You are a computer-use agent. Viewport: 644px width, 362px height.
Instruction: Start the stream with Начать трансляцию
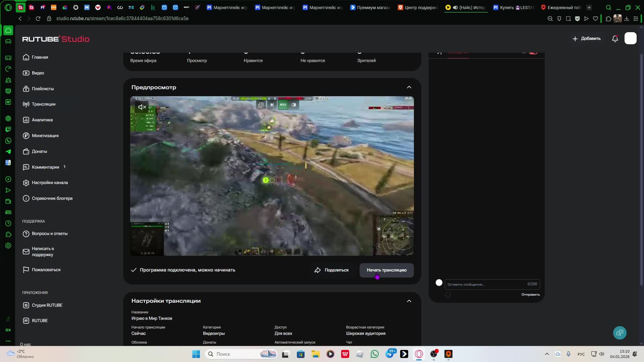pos(386,270)
